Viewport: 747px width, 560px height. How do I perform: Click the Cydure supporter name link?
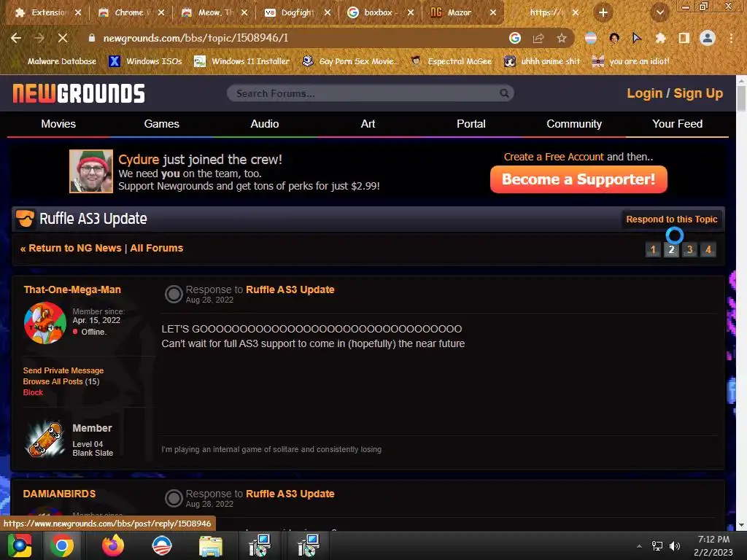pyautogui.click(x=139, y=160)
